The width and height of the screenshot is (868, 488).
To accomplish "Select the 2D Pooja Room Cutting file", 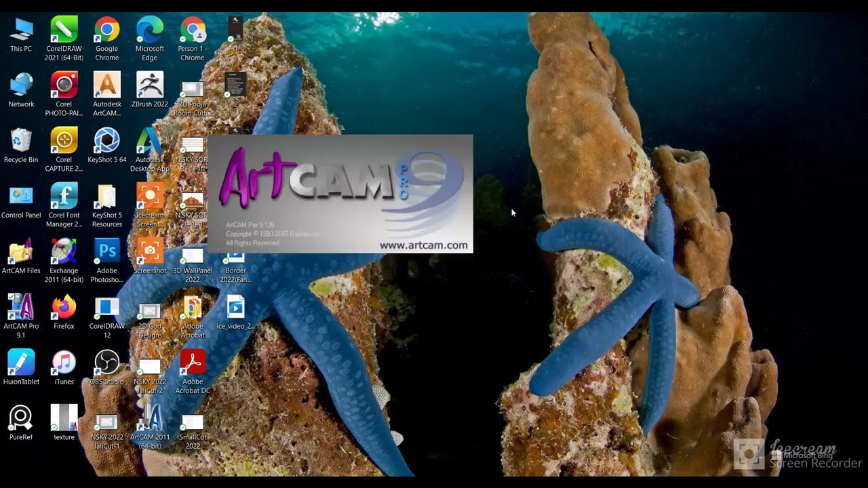I will (193, 99).
